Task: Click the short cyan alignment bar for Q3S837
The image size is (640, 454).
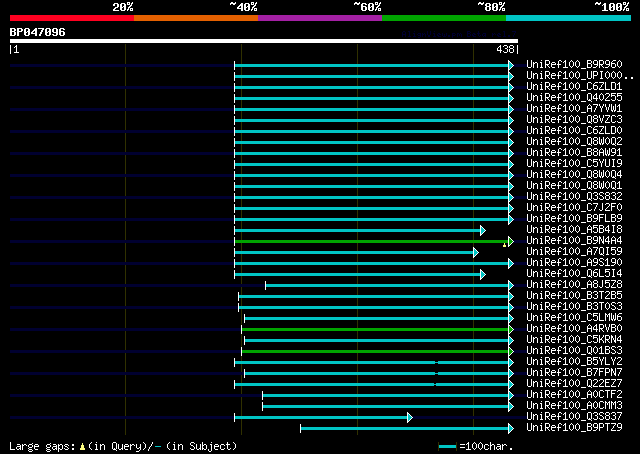Action: [x=321, y=418]
